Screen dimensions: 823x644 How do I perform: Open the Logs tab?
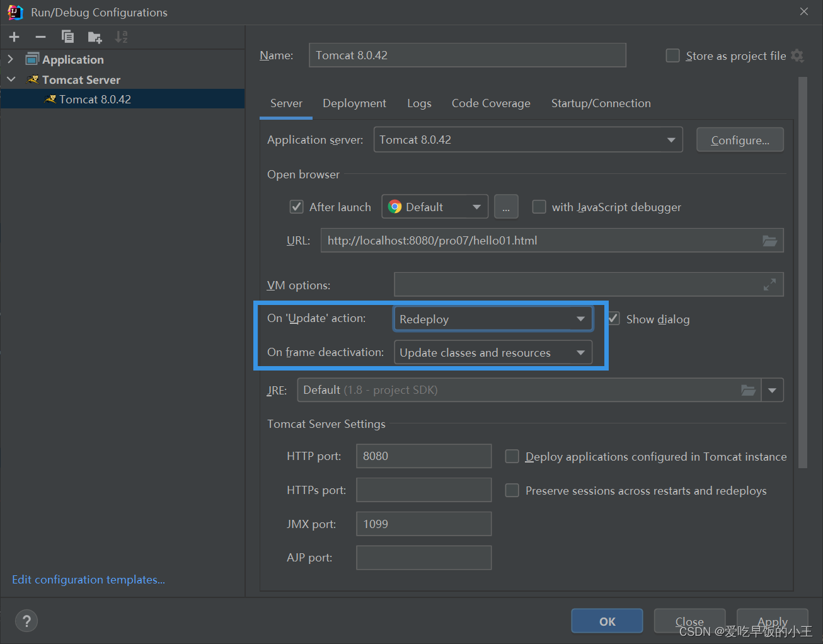[419, 103]
